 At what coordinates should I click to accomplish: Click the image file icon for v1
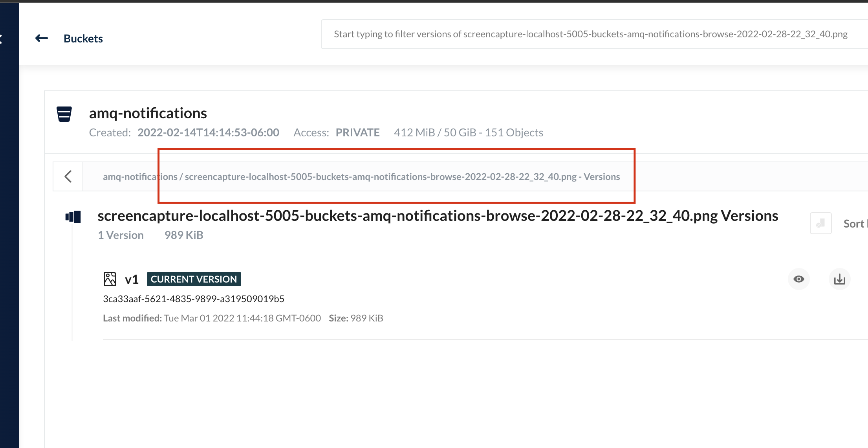click(x=110, y=279)
